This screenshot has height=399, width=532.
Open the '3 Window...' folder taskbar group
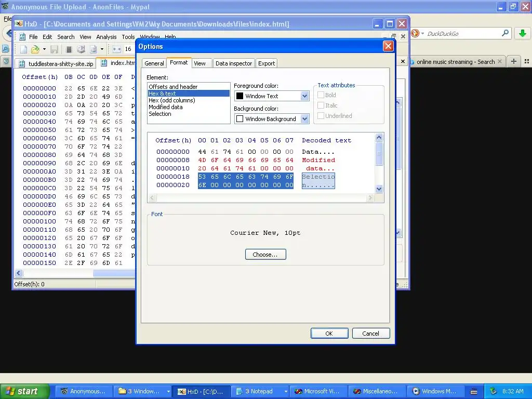tap(142, 391)
